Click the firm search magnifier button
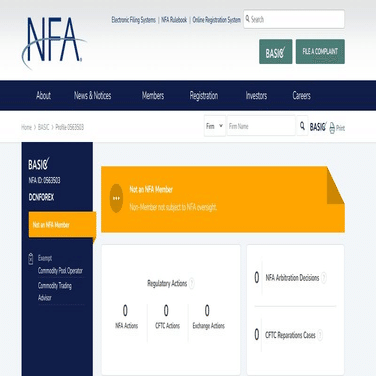Screen dimensions: 376x376 coord(302,126)
